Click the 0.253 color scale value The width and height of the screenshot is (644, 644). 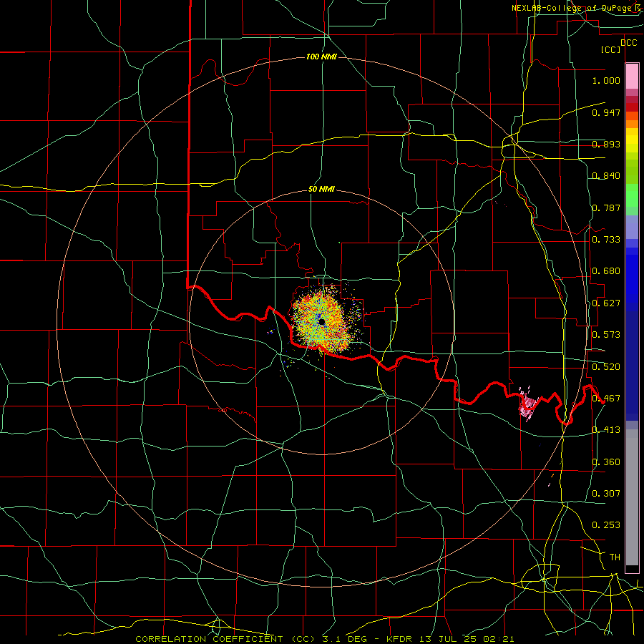click(606, 525)
